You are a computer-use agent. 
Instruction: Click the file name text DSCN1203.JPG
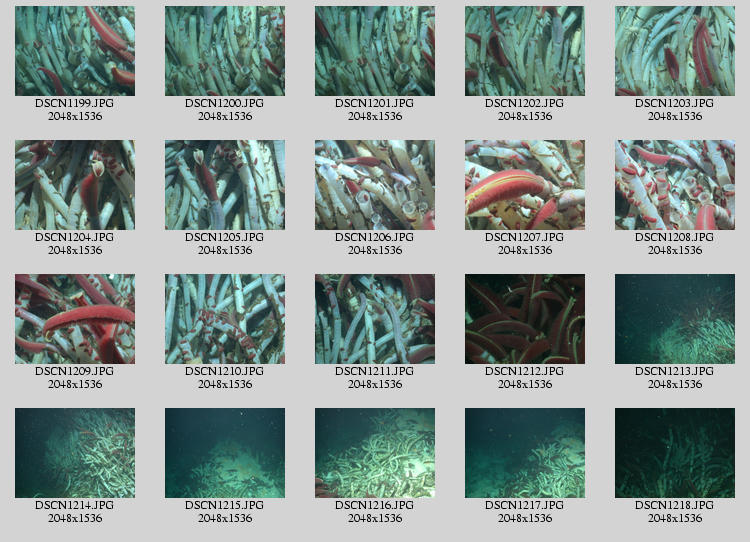(x=675, y=103)
